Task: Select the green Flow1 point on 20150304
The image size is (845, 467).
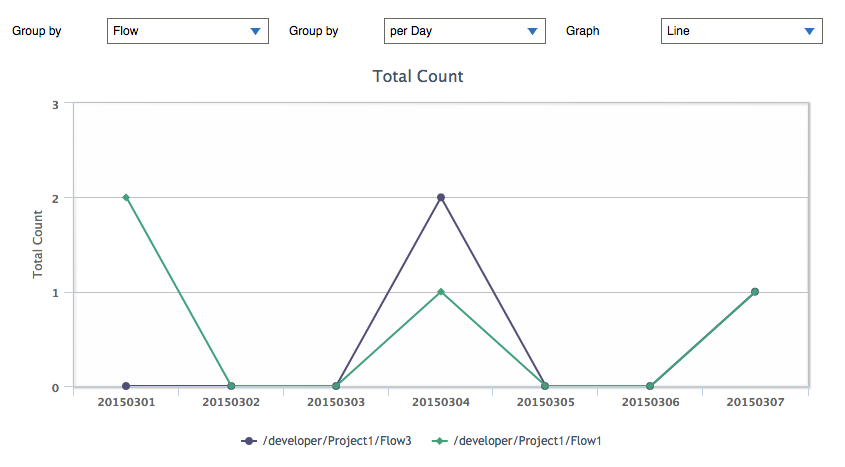Action: tap(441, 292)
